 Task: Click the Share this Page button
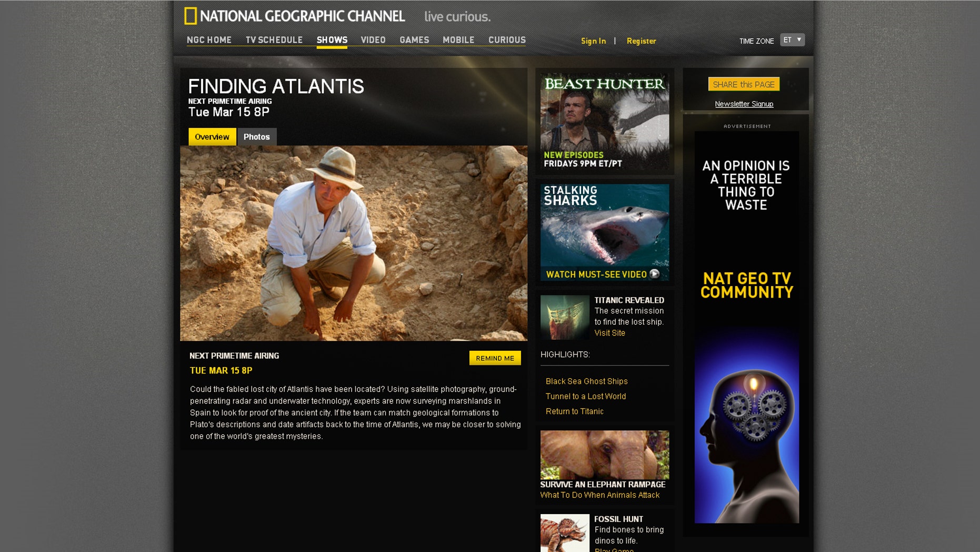point(744,84)
